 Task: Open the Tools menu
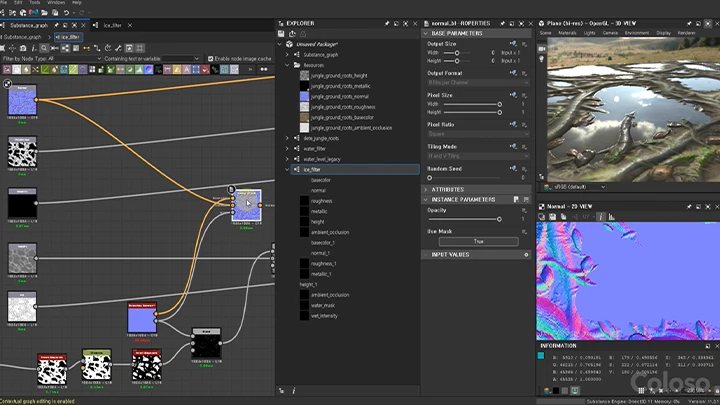pos(34,2)
